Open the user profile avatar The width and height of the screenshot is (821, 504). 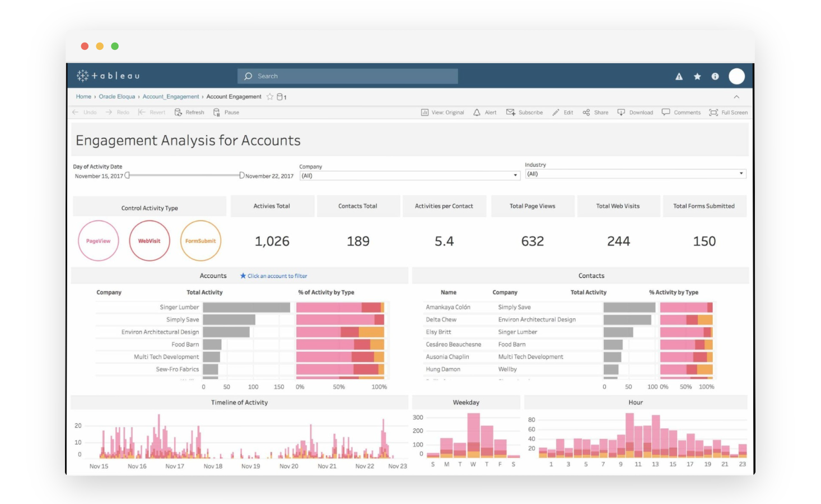[x=736, y=76]
